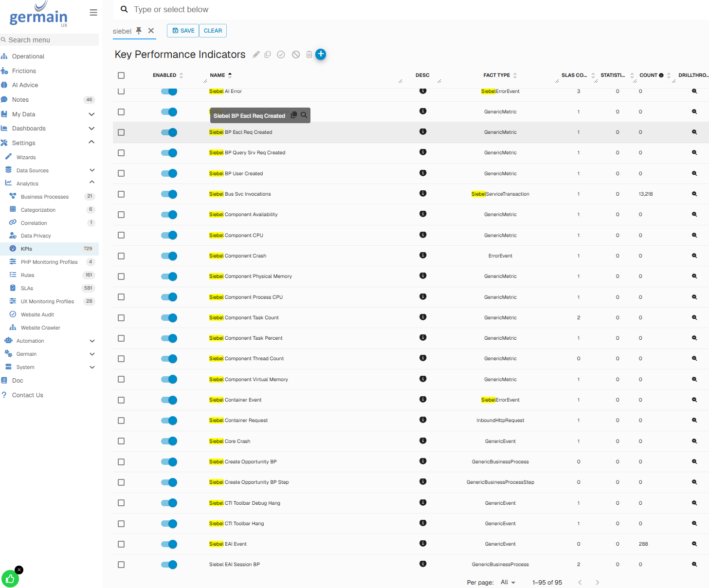Image resolution: width=709 pixels, height=588 pixels.
Task: Open description info for Siebel CTI Toolbar Hang
Action: click(423, 523)
